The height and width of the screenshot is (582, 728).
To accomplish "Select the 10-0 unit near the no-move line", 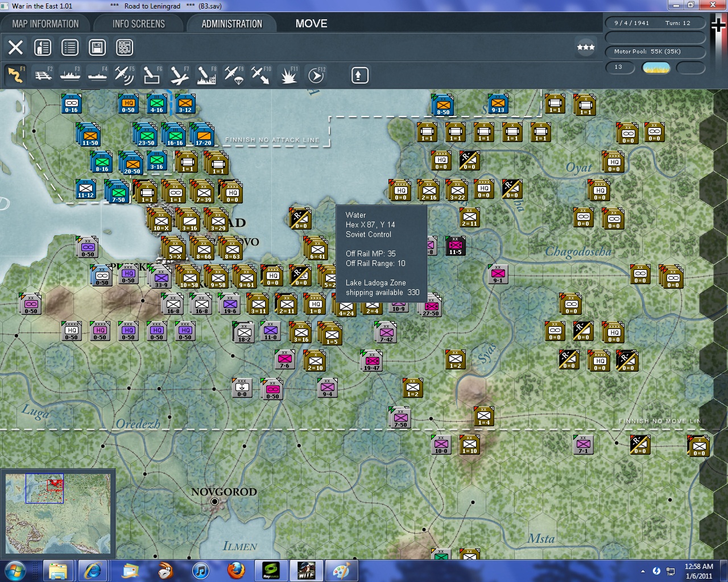I will coord(441,444).
